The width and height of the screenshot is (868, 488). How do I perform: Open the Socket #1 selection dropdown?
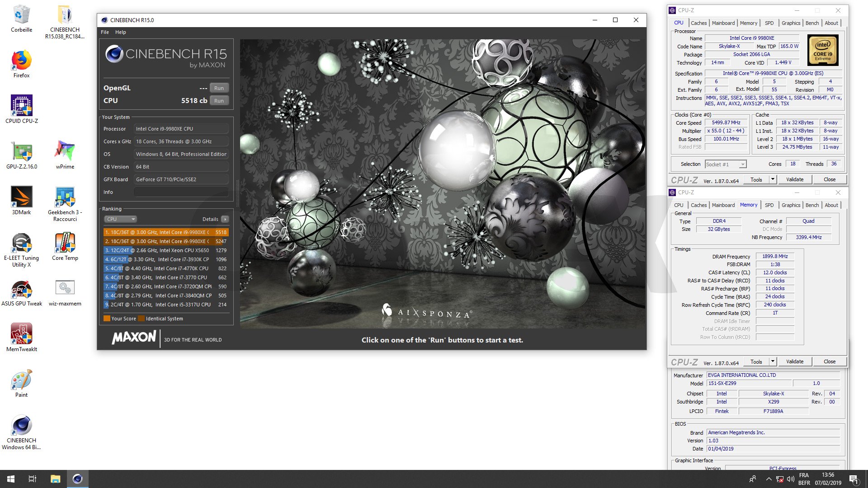click(726, 164)
